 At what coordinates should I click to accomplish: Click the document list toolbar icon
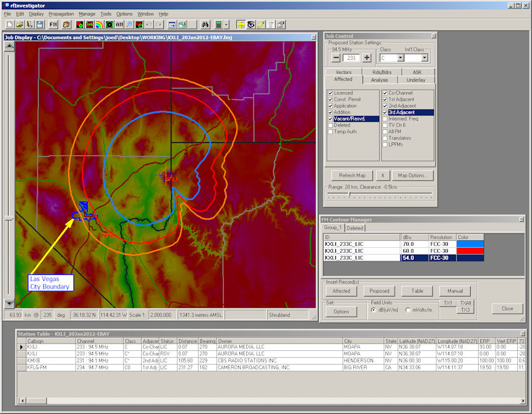coord(271,24)
